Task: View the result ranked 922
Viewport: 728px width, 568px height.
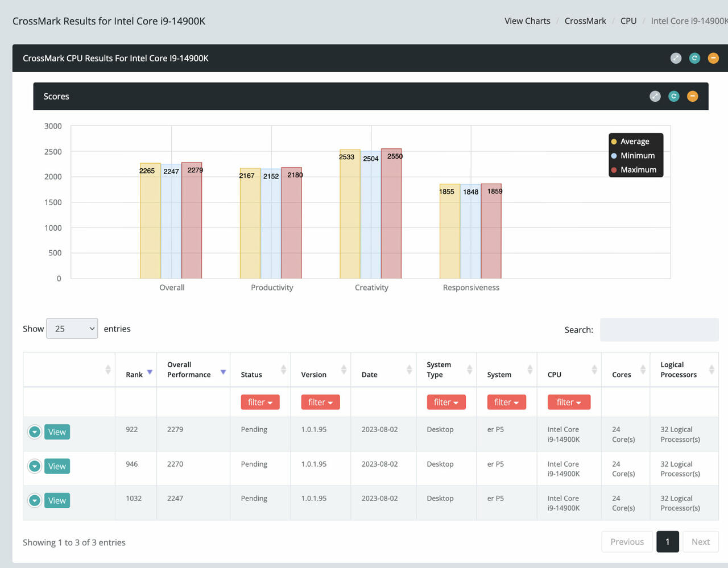Action: coord(57,432)
